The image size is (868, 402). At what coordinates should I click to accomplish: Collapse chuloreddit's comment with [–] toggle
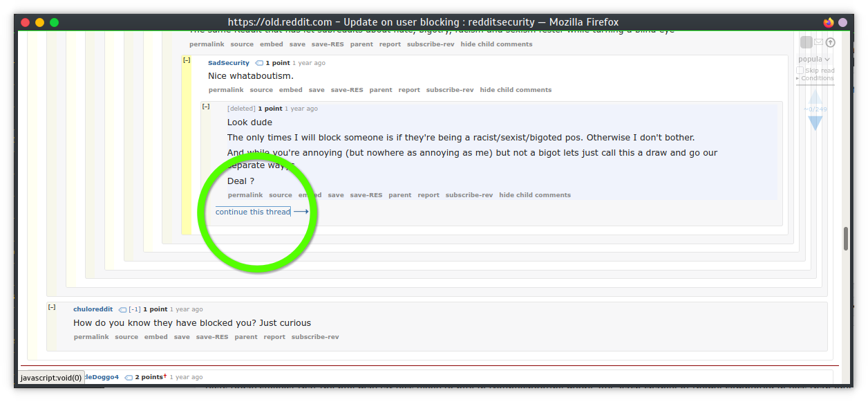[52, 307]
